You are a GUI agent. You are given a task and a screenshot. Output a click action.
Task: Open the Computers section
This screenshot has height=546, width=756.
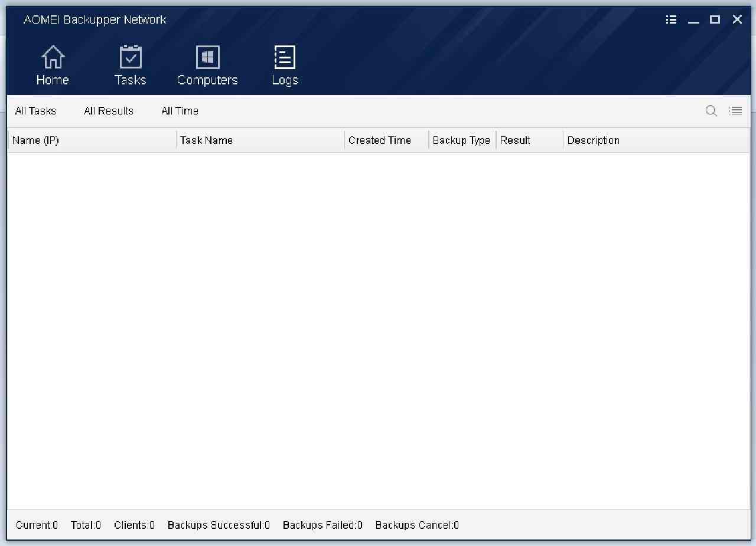pyautogui.click(x=207, y=66)
